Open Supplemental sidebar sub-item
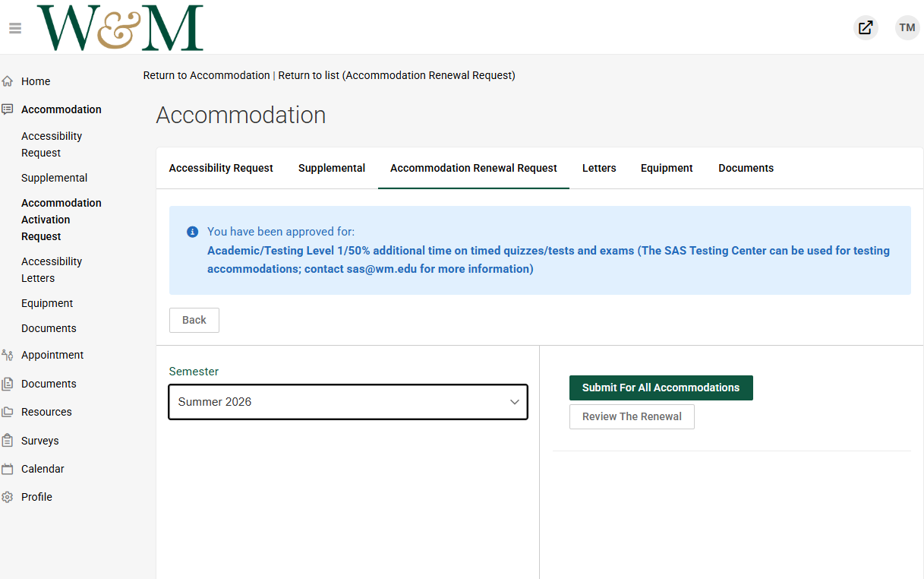Image resolution: width=924 pixels, height=579 pixels. pyautogui.click(x=55, y=178)
